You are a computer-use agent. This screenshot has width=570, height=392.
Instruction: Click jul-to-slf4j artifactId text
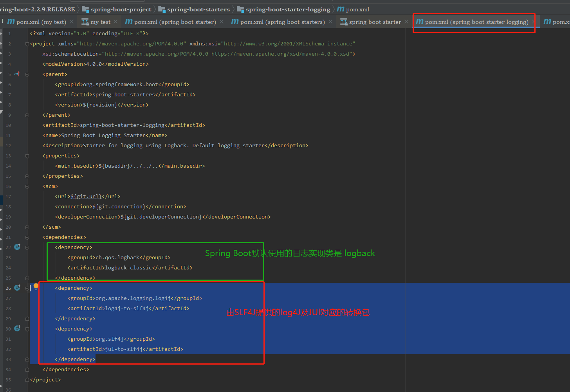coord(124,349)
